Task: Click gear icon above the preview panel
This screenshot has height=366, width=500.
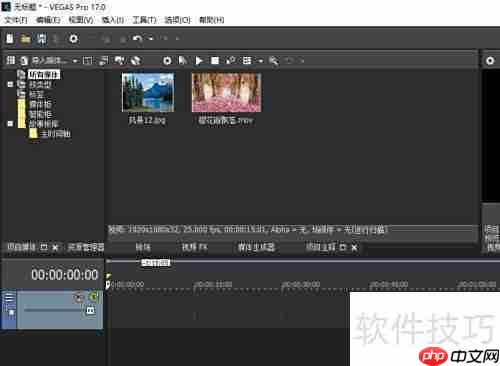Action: [490, 61]
